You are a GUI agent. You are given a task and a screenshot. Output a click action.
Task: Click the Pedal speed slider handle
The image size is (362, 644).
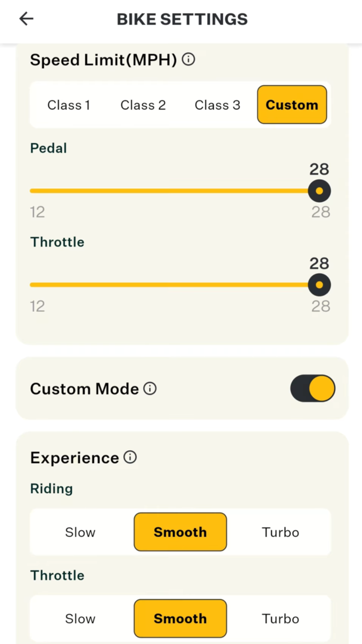319,191
